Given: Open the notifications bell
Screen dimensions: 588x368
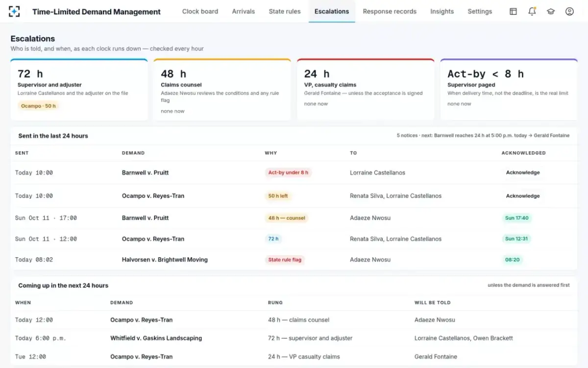Looking at the screenshot, I should click(532, 11).
